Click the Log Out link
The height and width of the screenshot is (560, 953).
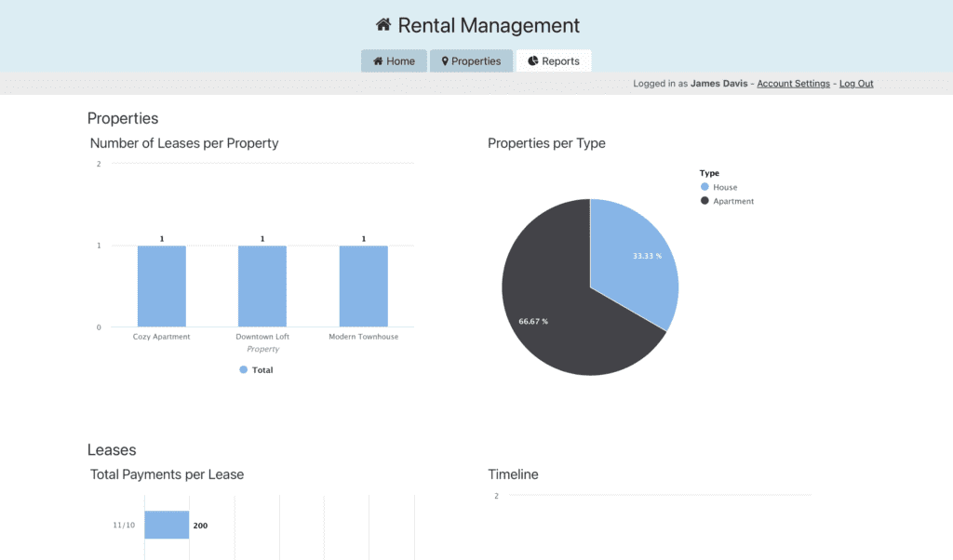[856, 84]
